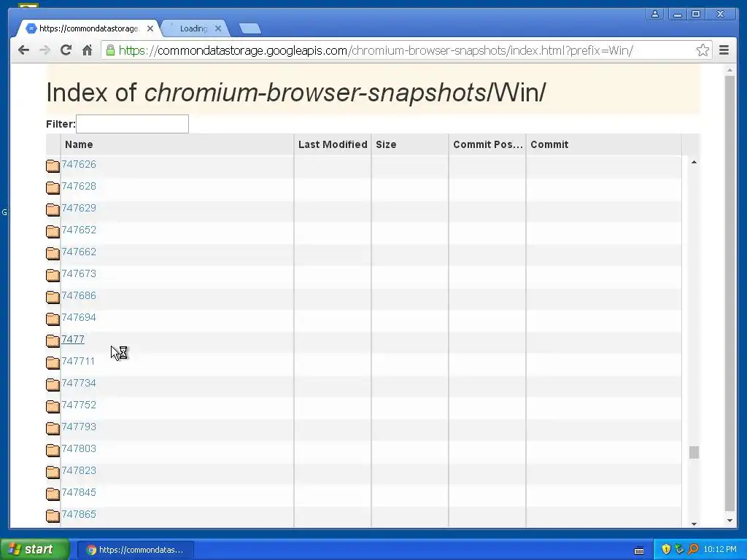Image resolution: width=747 pixels, height=560 pixels.
Task: Bookmark the page with the star icon
Action: pyautogui.click(x=703, y=50)
